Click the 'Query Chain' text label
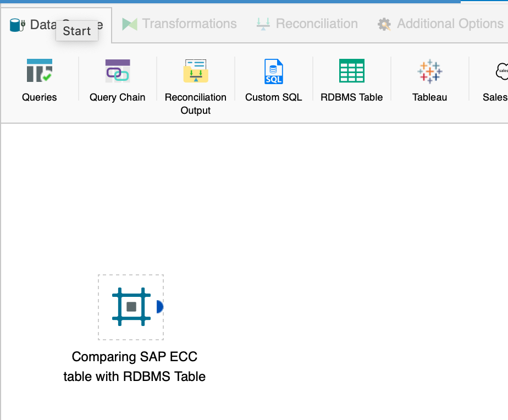508x420 pixels. pos(117,97)
